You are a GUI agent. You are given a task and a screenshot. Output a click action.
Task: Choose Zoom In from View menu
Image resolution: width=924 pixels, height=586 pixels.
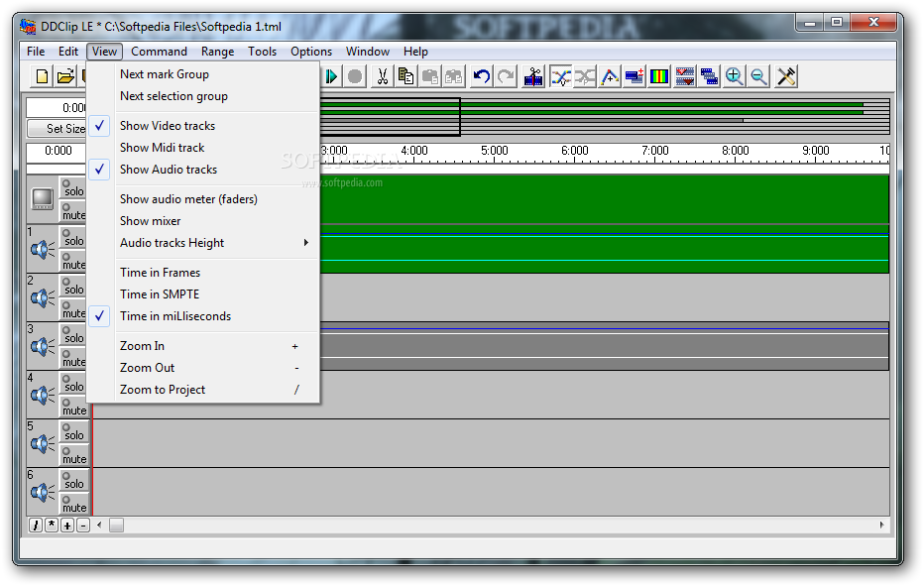click(203, 346)
